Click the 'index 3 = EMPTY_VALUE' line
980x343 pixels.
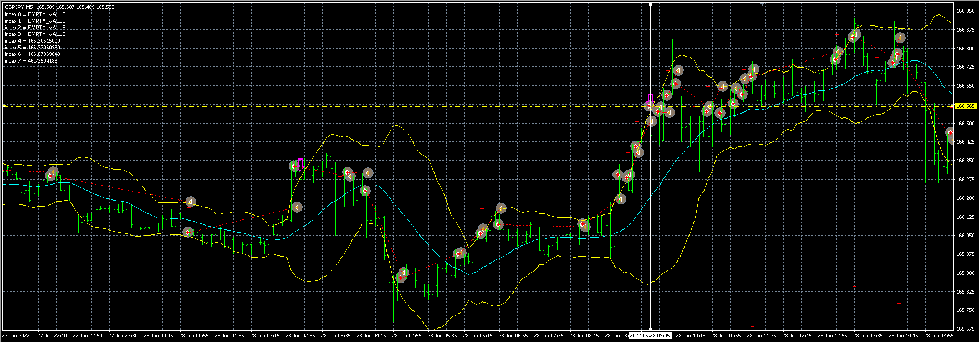click(x=35, y=34)
